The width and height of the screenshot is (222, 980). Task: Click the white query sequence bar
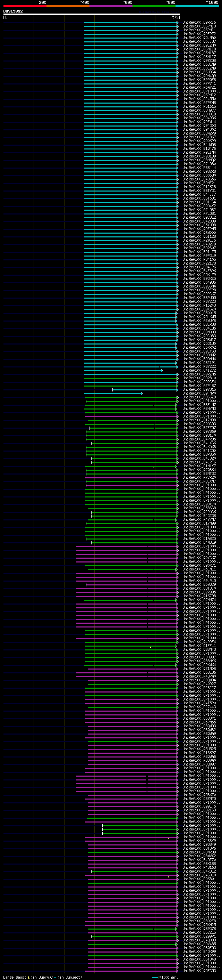click(x=92, y=15)
